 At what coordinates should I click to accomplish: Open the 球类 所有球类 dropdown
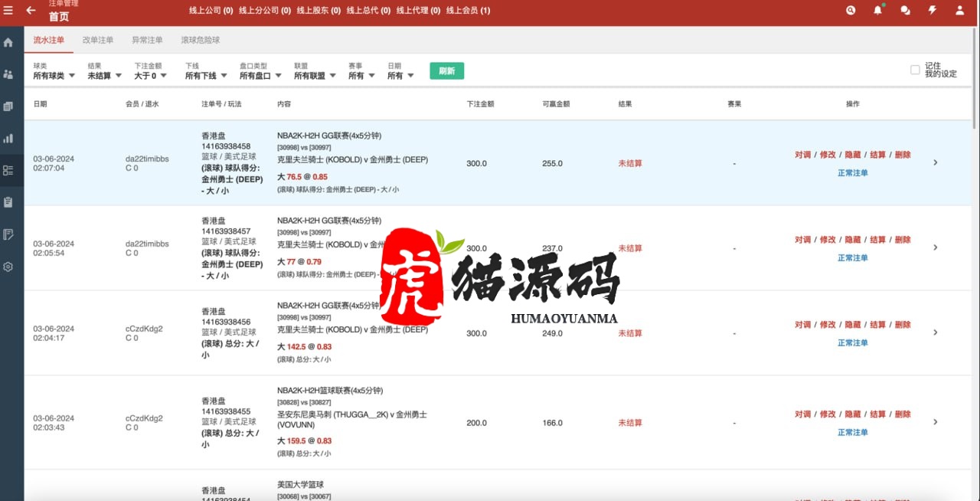(x=54, y=71)
